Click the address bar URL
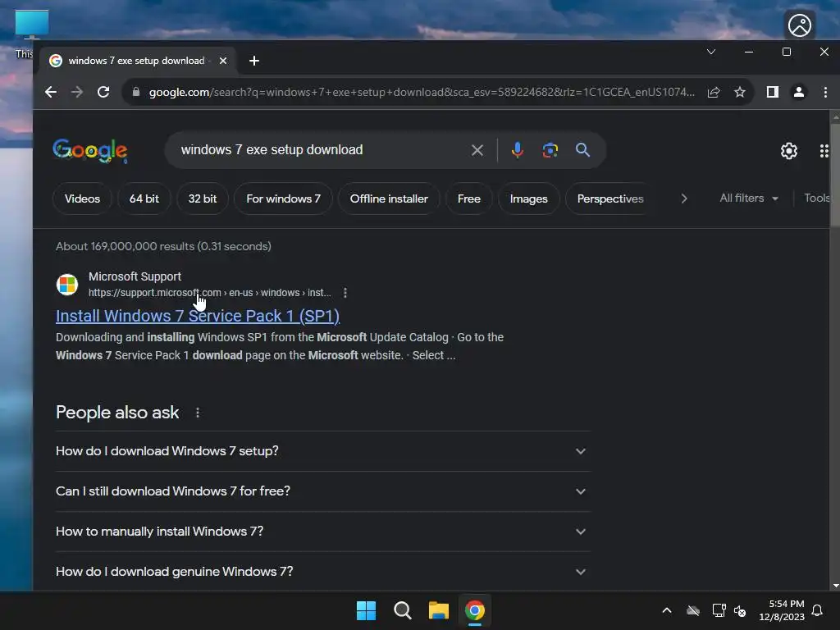Screen dimensions: 840x630 [x=421, y=92]
